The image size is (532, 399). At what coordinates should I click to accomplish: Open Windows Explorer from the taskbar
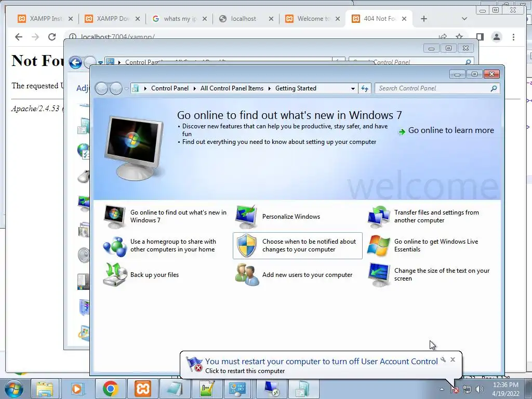tap(45, 389)
